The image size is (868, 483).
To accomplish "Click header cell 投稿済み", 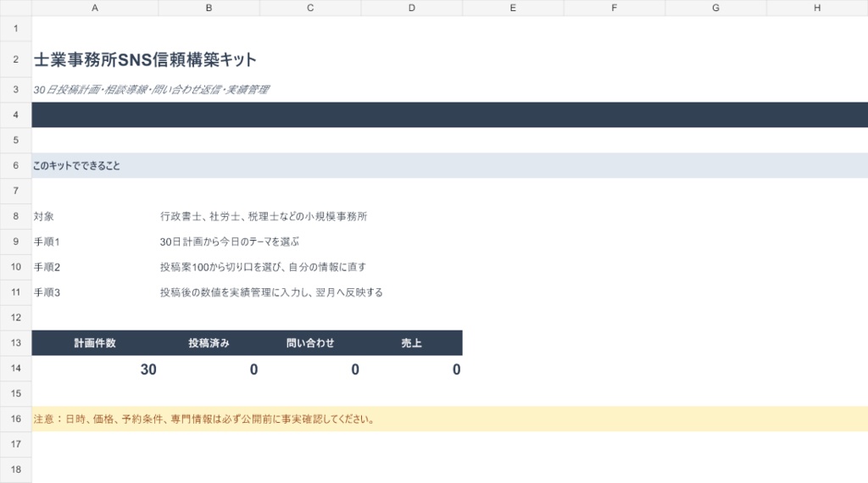I will point(209,343).
